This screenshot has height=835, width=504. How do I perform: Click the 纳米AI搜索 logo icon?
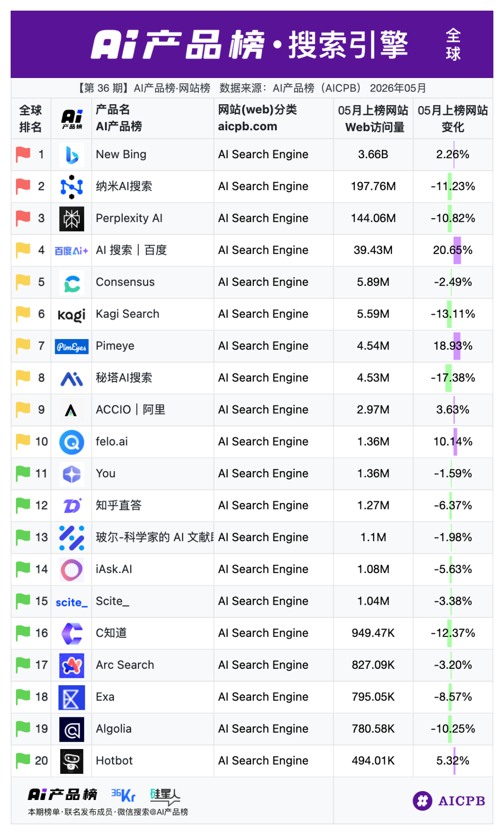(72, 187)
